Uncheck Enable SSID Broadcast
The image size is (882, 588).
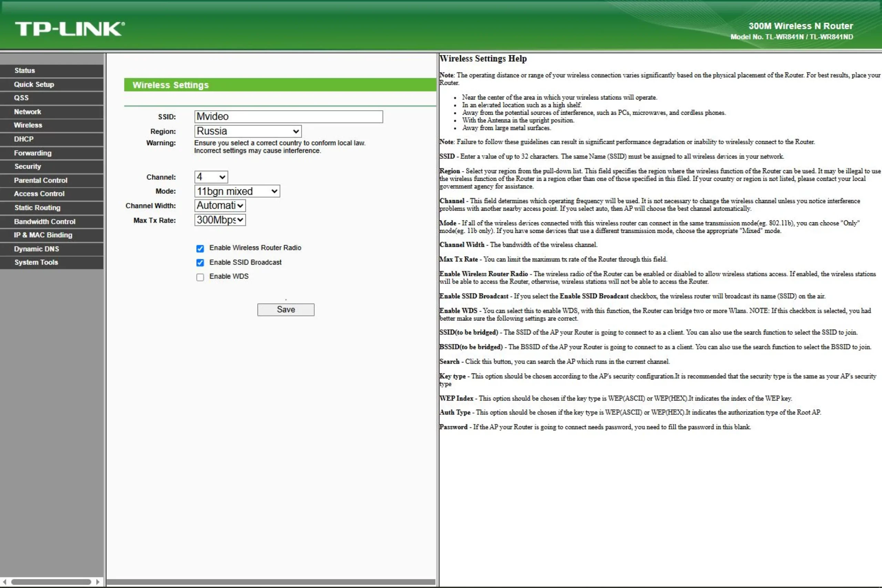click(x=200, y=262)
